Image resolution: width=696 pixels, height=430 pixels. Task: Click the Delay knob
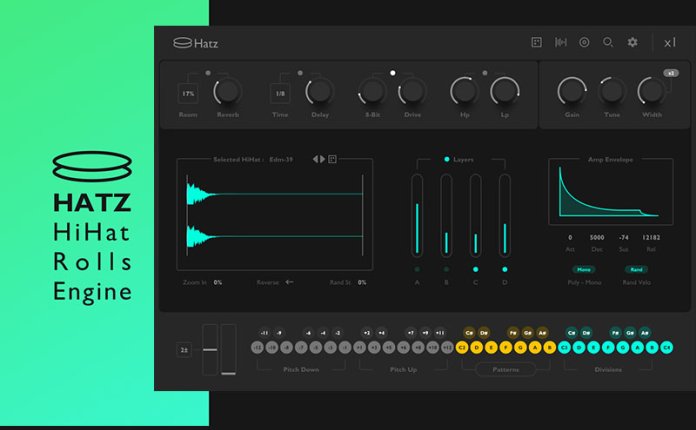[x=319, y=91]
